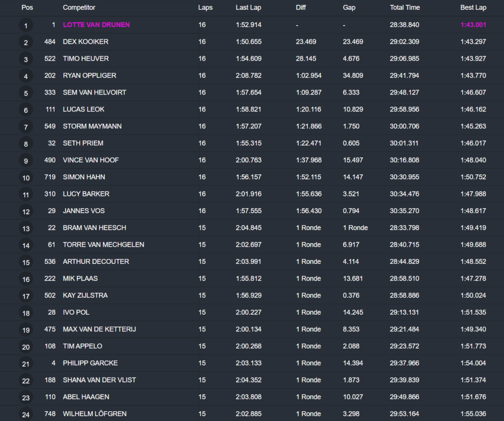Screen dimensions: 504x421
Task: Select the position 7 circle badge
Action: click(x=26, y=127)
